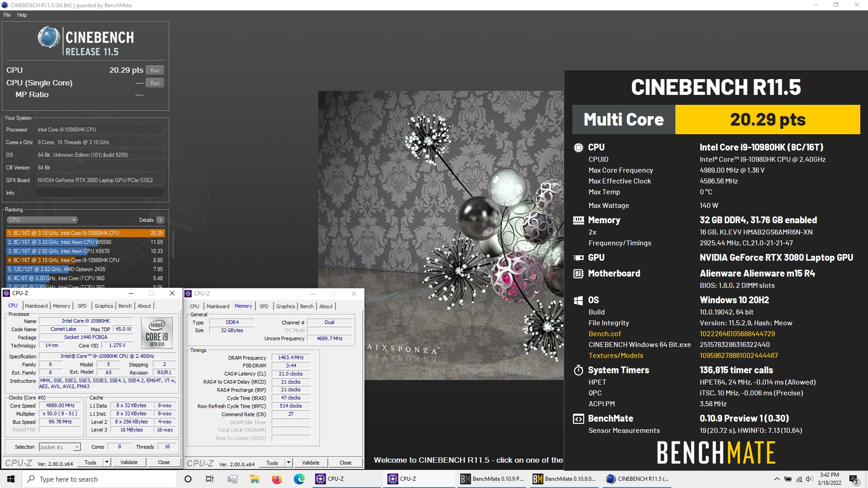Click the taskbar search box
Screen dimensions: 868x488
(99, 479)
